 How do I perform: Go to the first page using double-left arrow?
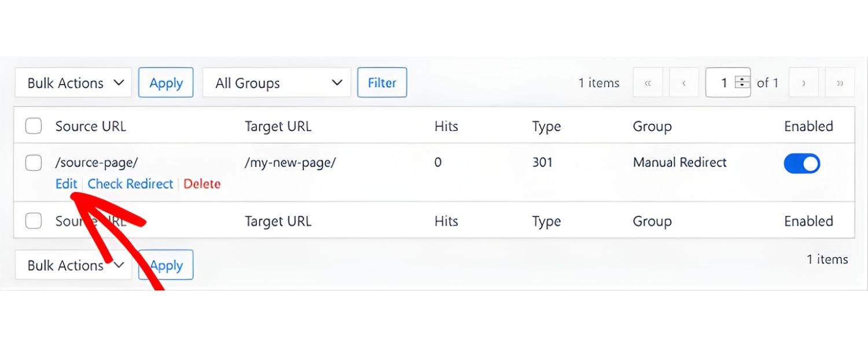pos(648,83)
